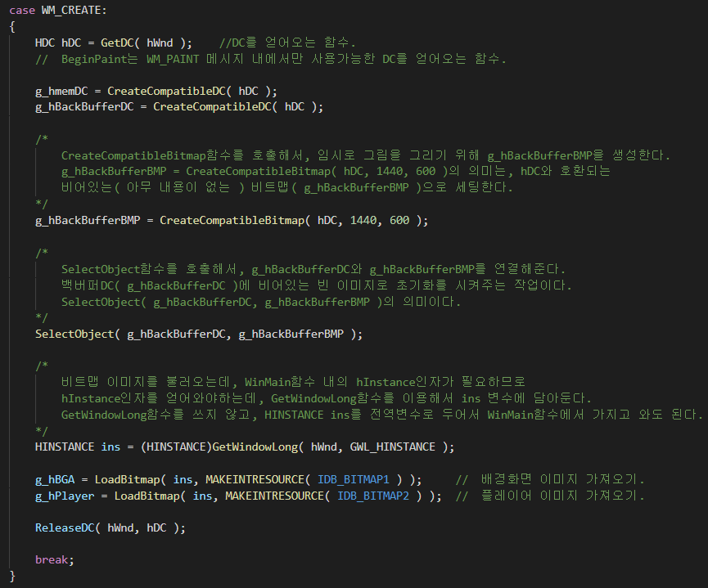The height and width of the screenshot is (588, 708).
Task: Click comment line 'SelectObject함수를 호출해서'
Action: [313, 269]
